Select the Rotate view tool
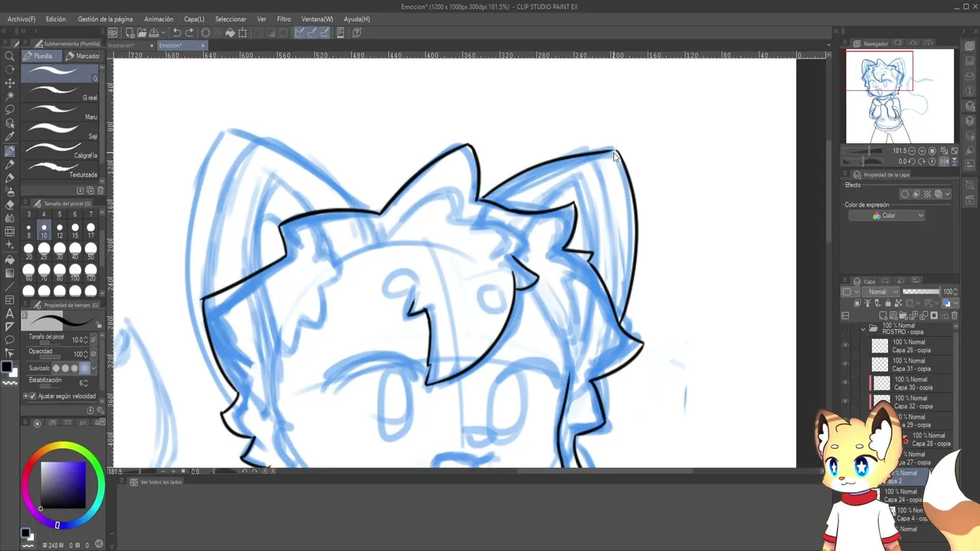Viewport: 980px width, 551px height. [x=10, y=69]
